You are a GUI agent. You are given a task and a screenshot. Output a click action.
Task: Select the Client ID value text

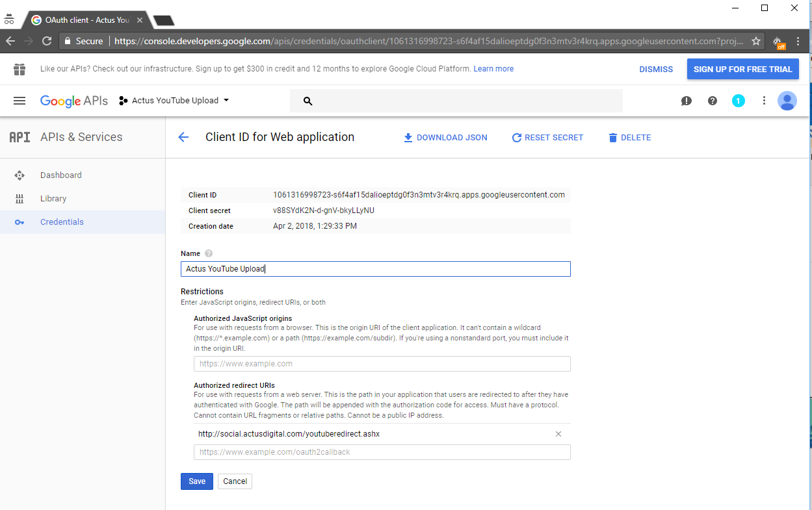419,195
